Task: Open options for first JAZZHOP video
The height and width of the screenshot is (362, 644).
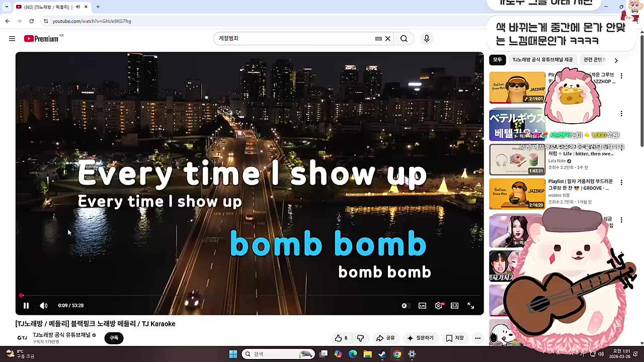Action: click(621, 76)
